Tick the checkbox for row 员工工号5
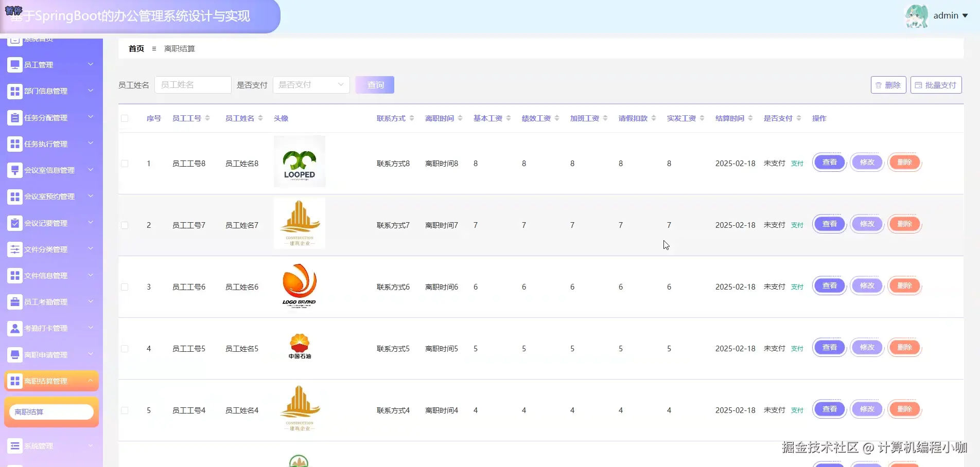Image resolution: width=980 pixels, height=467 pixels. click(x=125, y=349)
